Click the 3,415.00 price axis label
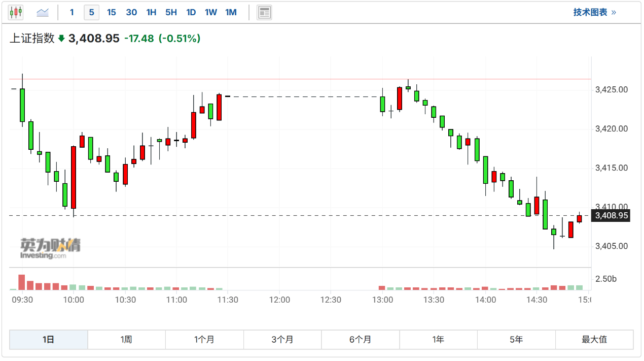This screenshot has width=644, height=361. pos(612,168)
